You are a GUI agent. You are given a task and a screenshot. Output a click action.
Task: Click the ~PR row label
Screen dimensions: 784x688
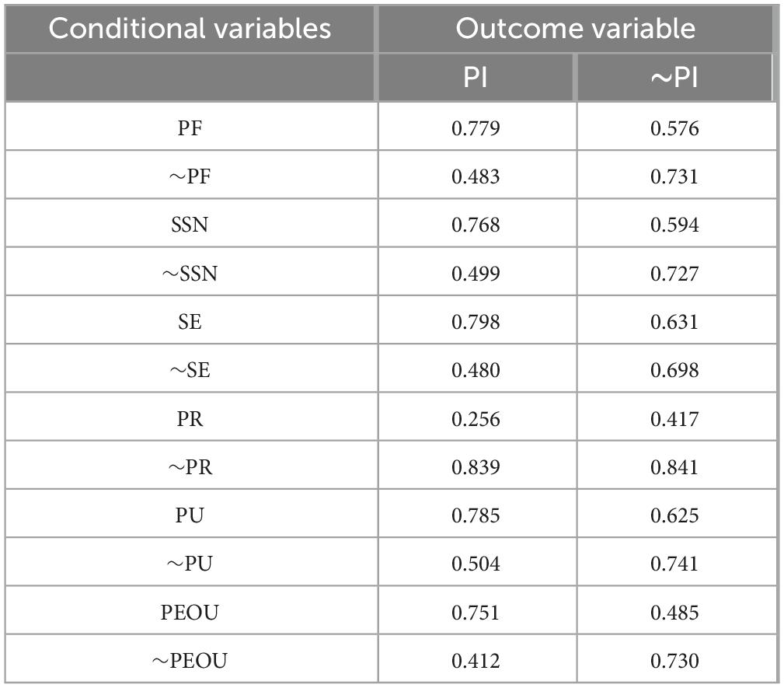coord(190,467)
